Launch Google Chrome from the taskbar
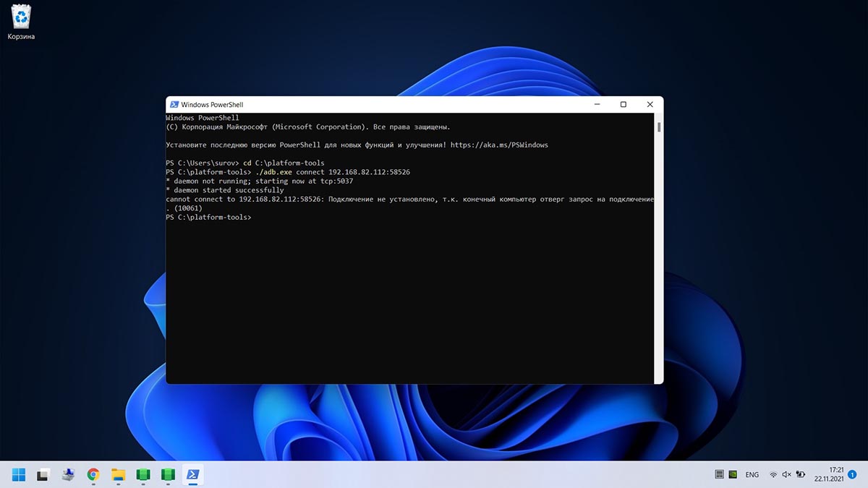 click(x=93, y=474)
